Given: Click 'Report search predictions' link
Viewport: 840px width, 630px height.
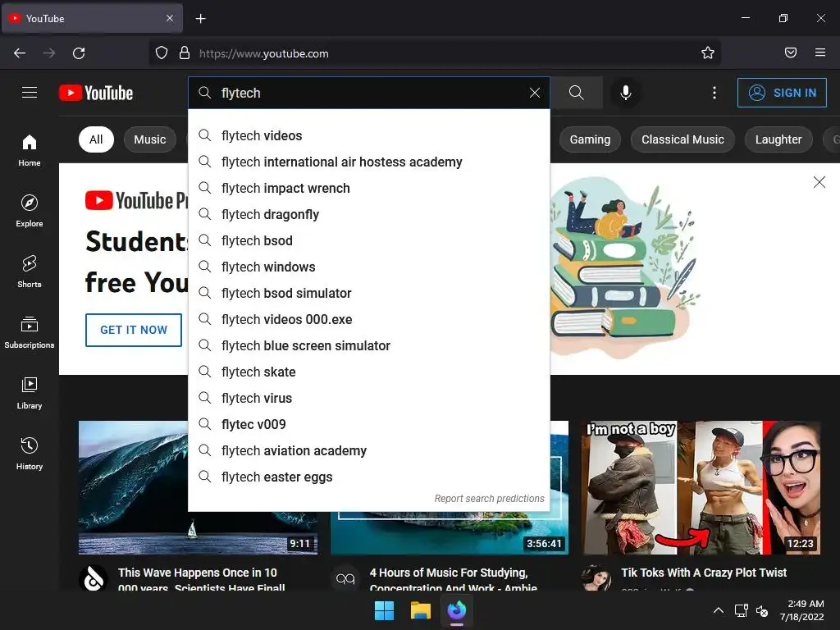Looking at the screenshot, I should click(x=489, y=498).
